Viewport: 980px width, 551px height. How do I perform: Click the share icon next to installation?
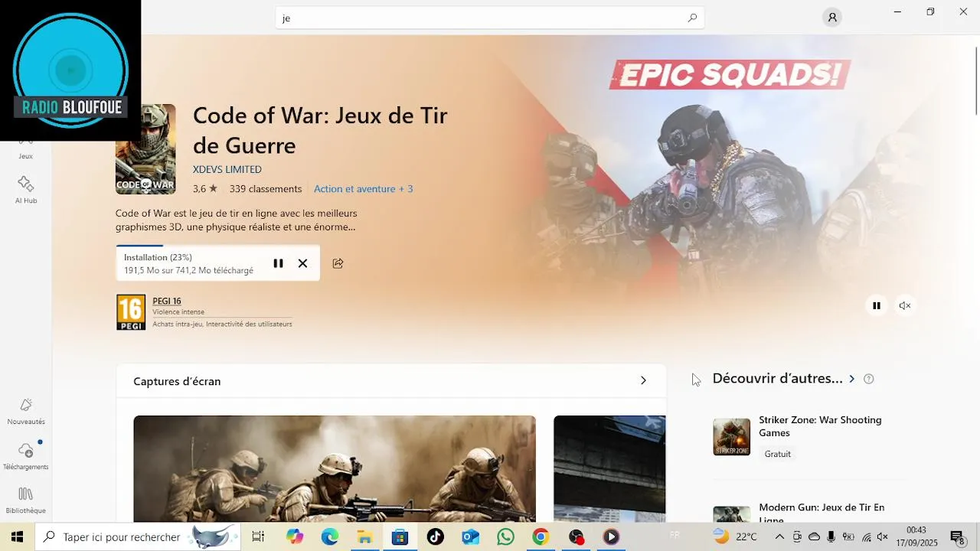click(x=338, y=263)
